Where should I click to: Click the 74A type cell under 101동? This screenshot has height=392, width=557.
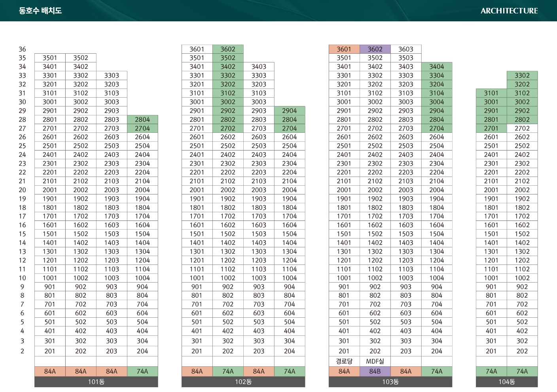[142, 371]
